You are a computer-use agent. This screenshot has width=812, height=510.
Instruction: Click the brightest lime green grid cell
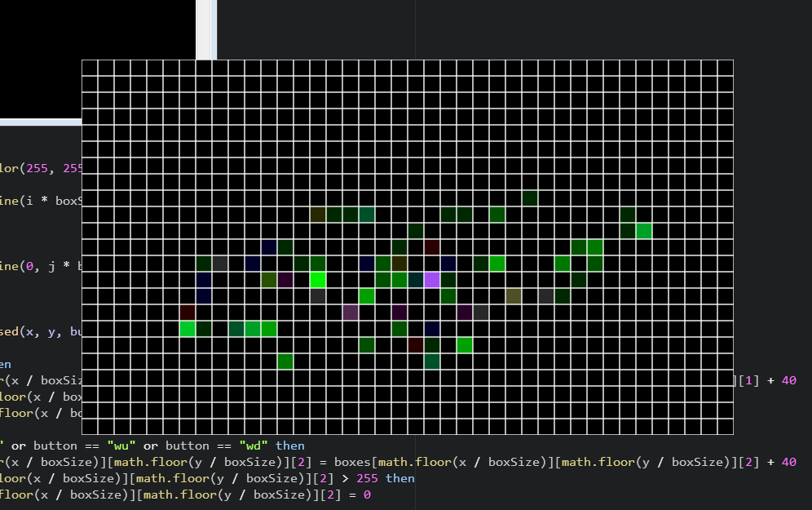click(318, 280)
